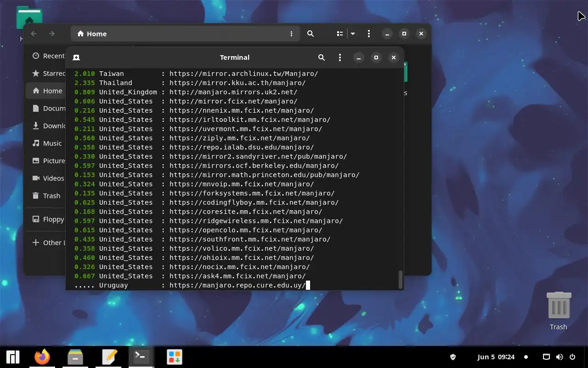Open the software manager taskbar icon
Image resolution: width=588 pixels, height=368 pixels.
pos(174,357)
